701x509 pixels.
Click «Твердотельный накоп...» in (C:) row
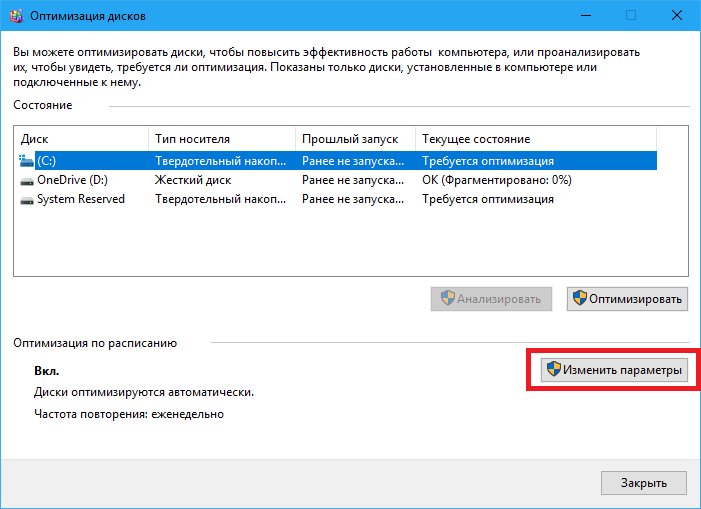(x=220, y=161)
